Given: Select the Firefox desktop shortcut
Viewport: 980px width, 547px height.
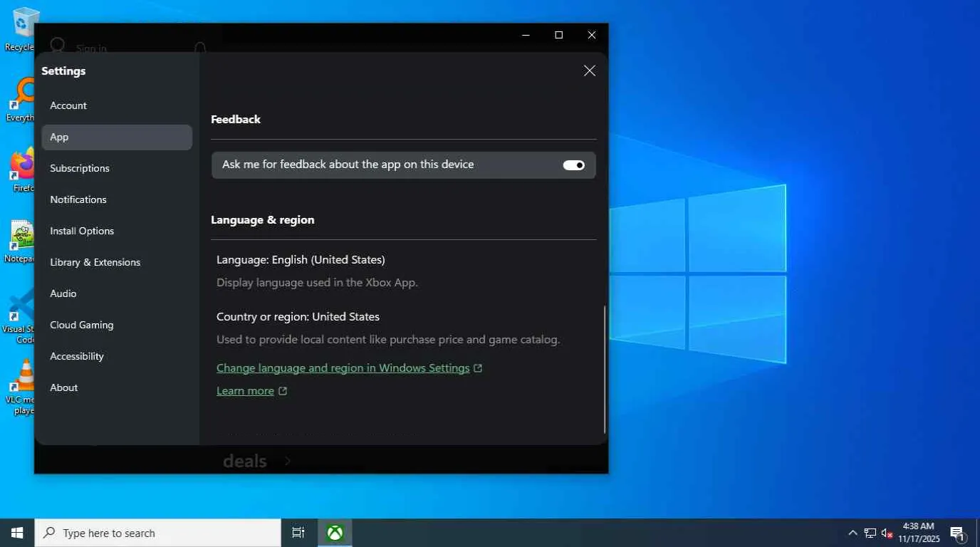Looking at the screenshot, I should point(23,170).
